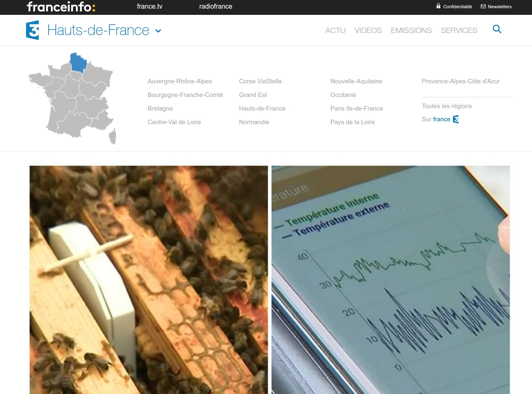Open the temperature graph tablet photo

(x=391, y=280)
